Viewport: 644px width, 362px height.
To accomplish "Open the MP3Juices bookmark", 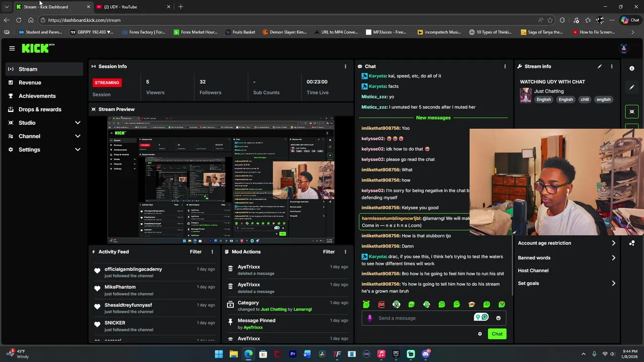I will pyautogui.click(x=385, y=32).
